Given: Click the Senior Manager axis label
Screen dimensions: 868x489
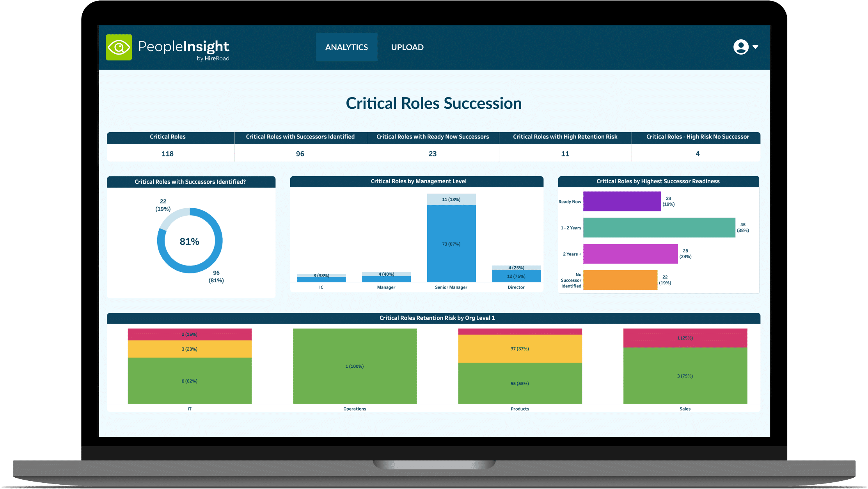Looking at the screenshot, I should click(451, 287).
